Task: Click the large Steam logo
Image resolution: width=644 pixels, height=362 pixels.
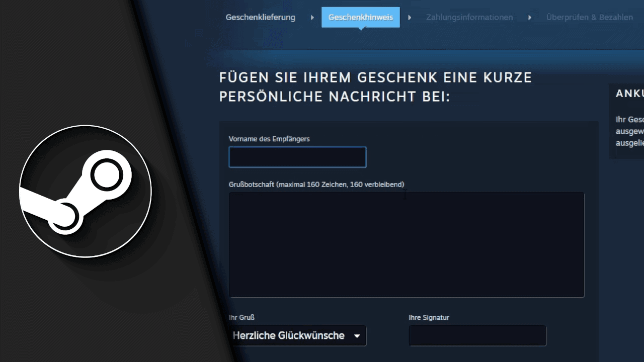Action: [86, 191]
